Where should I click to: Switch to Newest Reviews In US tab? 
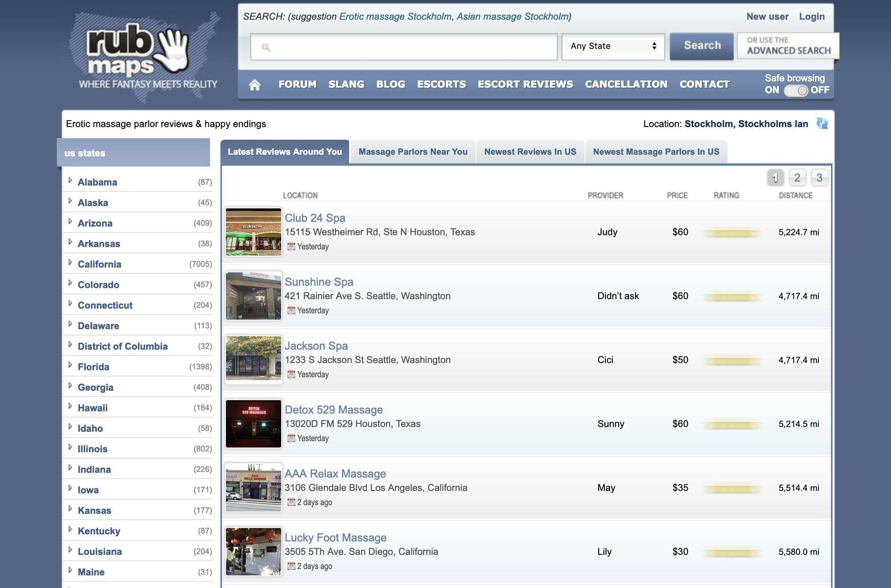(x=530, y=152)
